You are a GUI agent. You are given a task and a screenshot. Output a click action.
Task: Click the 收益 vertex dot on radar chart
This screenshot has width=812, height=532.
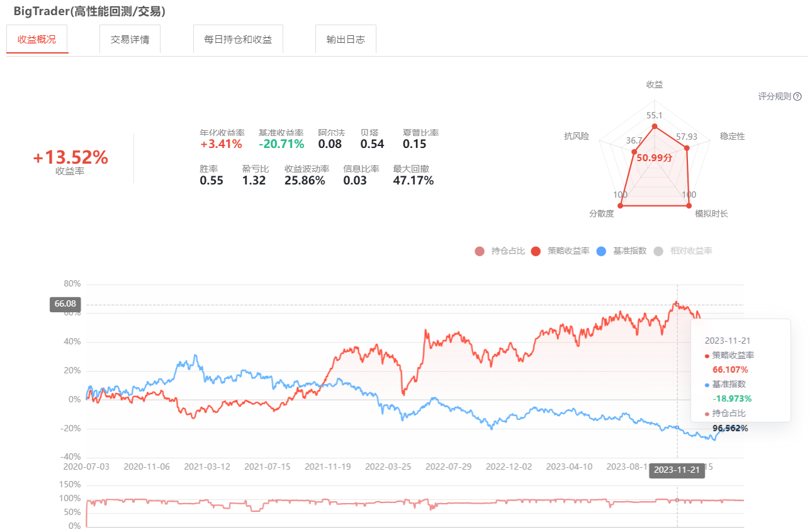click(x=655, y=127)
